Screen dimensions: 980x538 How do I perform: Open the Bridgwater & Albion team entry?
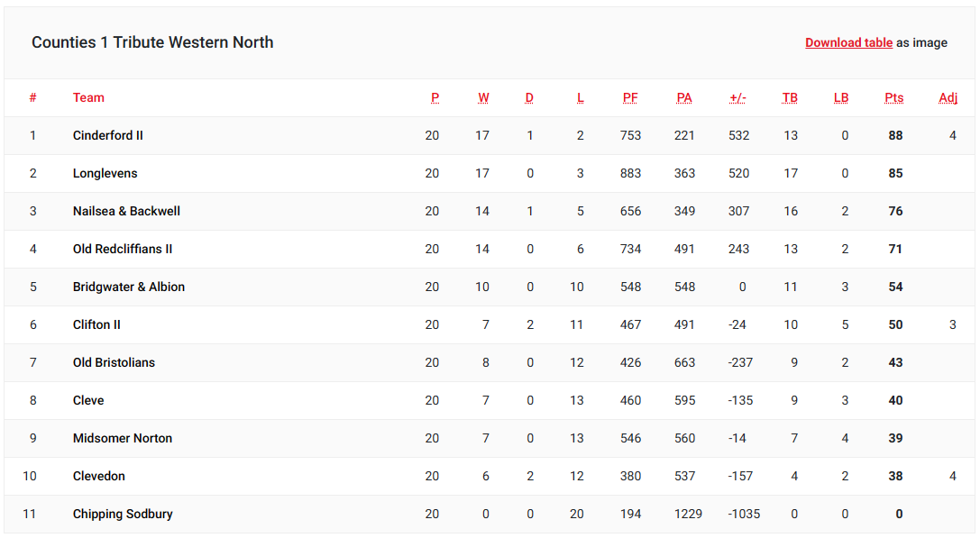(129, 287)
